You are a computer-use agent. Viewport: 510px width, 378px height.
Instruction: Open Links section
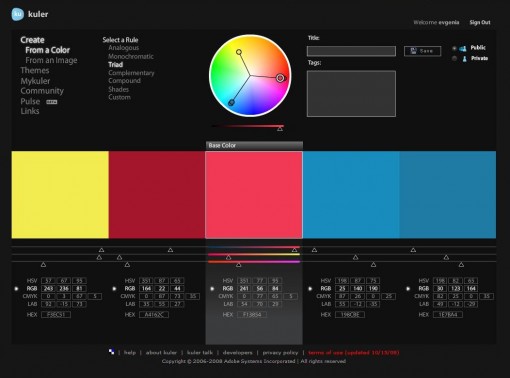click(30, 111)
